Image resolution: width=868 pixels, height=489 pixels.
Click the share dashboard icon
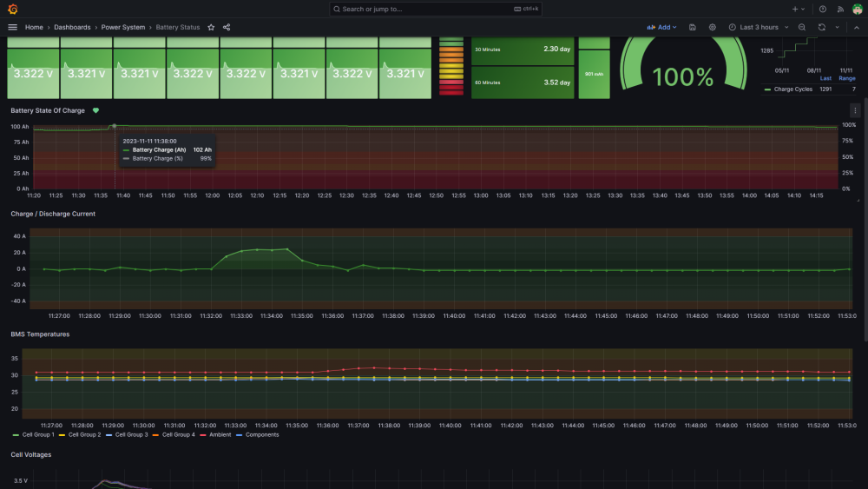click(x=227, y=27)
